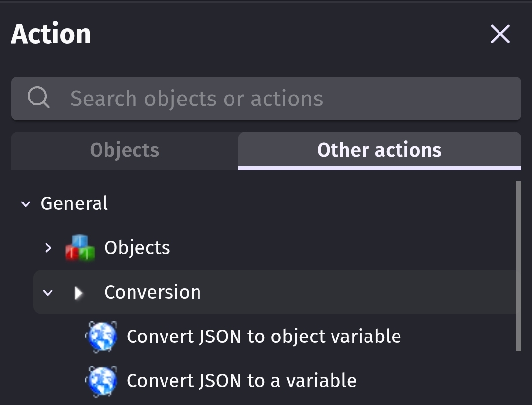The image size is (532, 405).
Task: Click the colored cubes Objects icon
Action: click(x=80, y=247)
